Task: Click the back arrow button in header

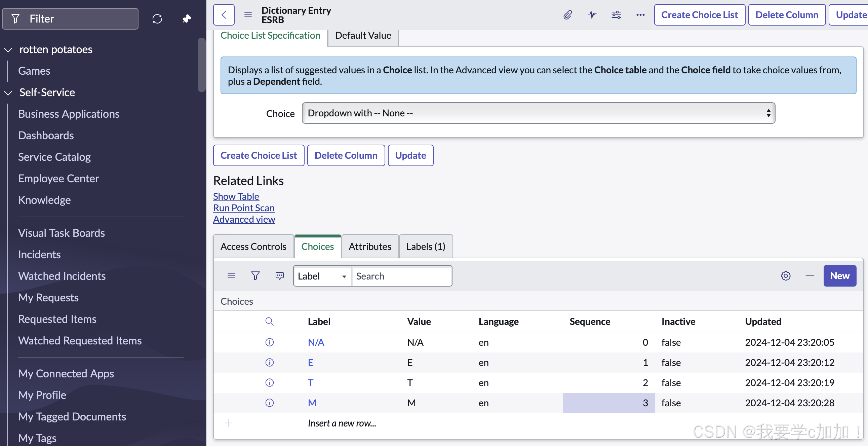Action: [x=224, y=15]
